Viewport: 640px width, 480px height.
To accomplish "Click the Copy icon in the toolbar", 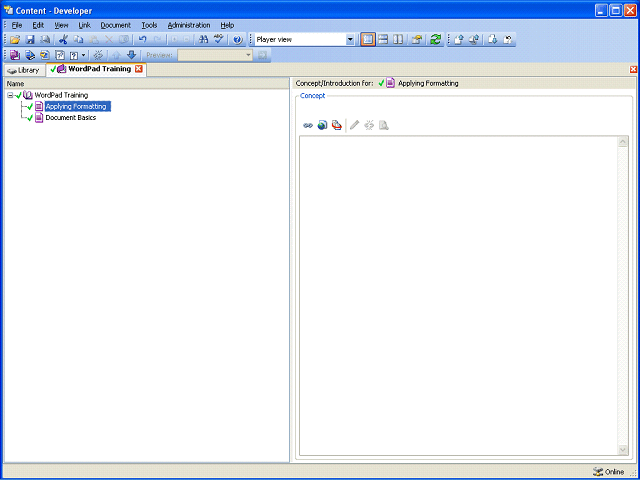I will click(x=78, y=40).
